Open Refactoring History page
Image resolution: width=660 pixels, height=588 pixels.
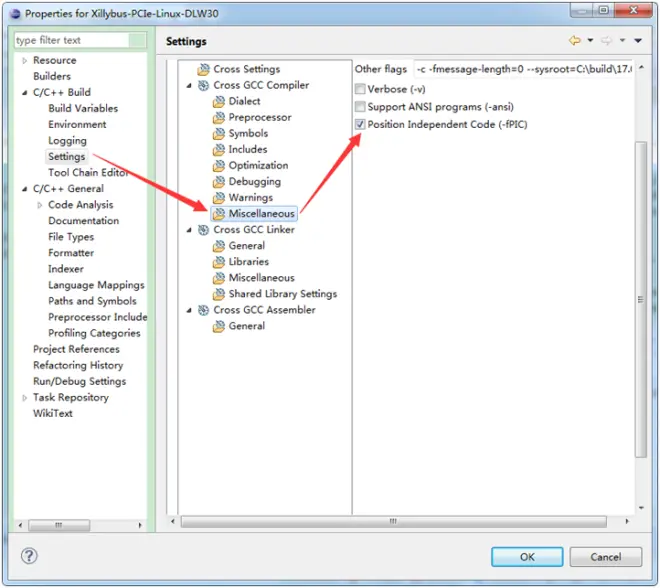tap(78, 365)
